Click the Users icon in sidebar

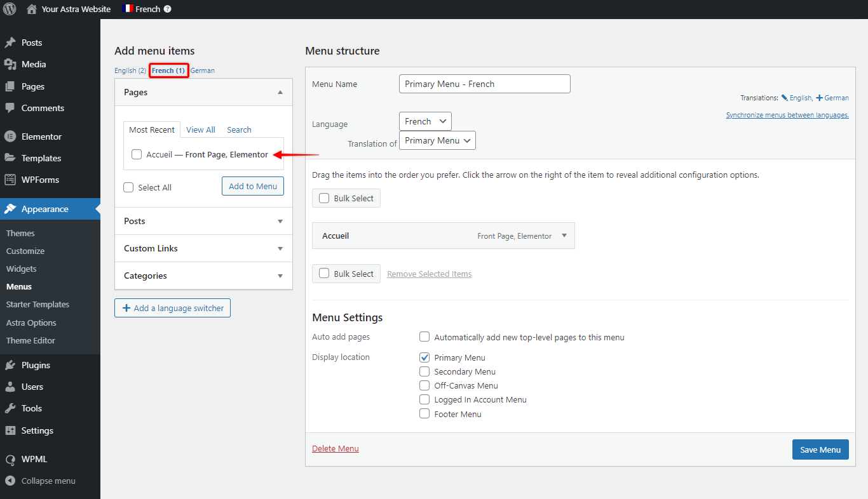(10, 387)
